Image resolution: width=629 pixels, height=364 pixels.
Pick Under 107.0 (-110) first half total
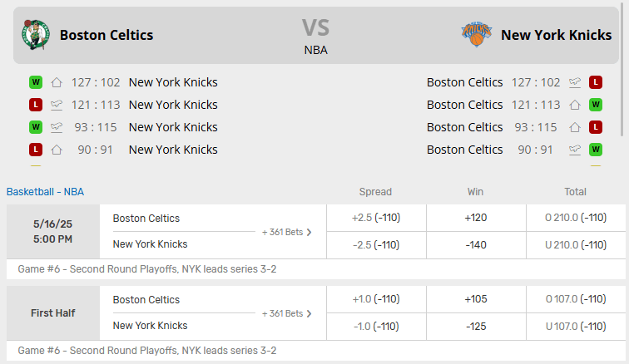(576, 327)
